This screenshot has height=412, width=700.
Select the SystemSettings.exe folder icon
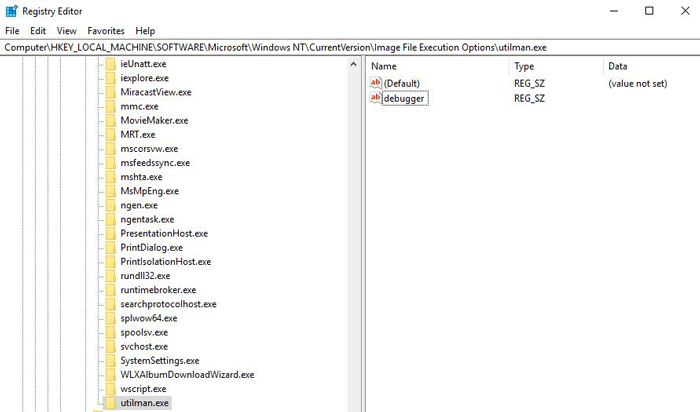tap(111, 361)
